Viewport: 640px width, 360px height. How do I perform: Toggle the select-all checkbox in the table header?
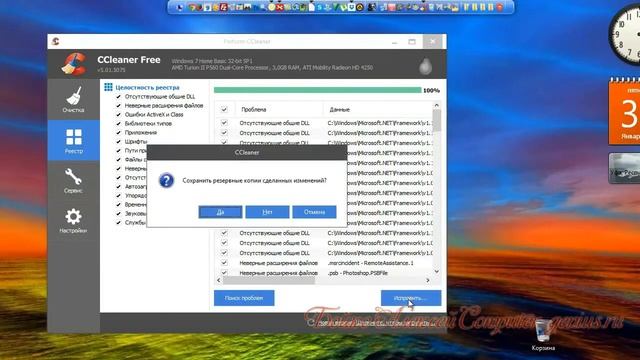point(224,109)
